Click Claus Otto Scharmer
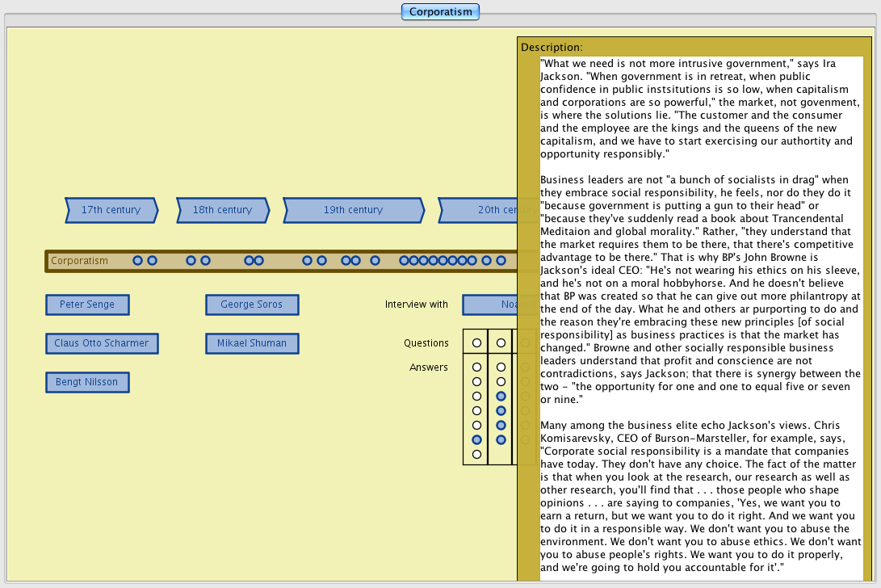This screenshot has height=588, width=881. coord(102,343)
